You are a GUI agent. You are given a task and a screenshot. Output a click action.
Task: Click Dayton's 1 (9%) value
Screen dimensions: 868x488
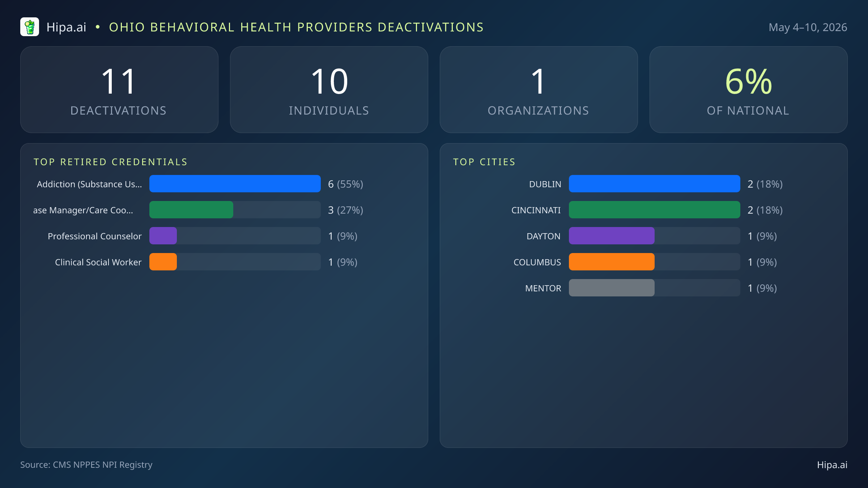pyautogui.click(x=762, y=236)
